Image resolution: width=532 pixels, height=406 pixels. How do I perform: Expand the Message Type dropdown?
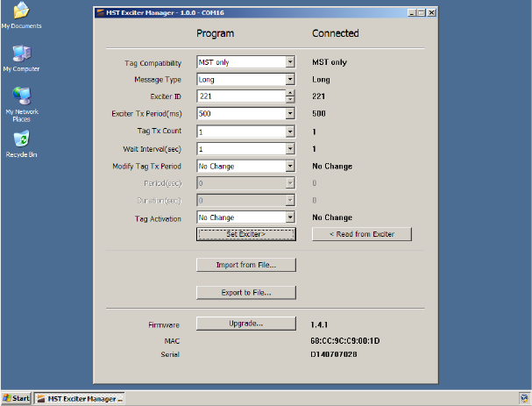coord(290,80)
